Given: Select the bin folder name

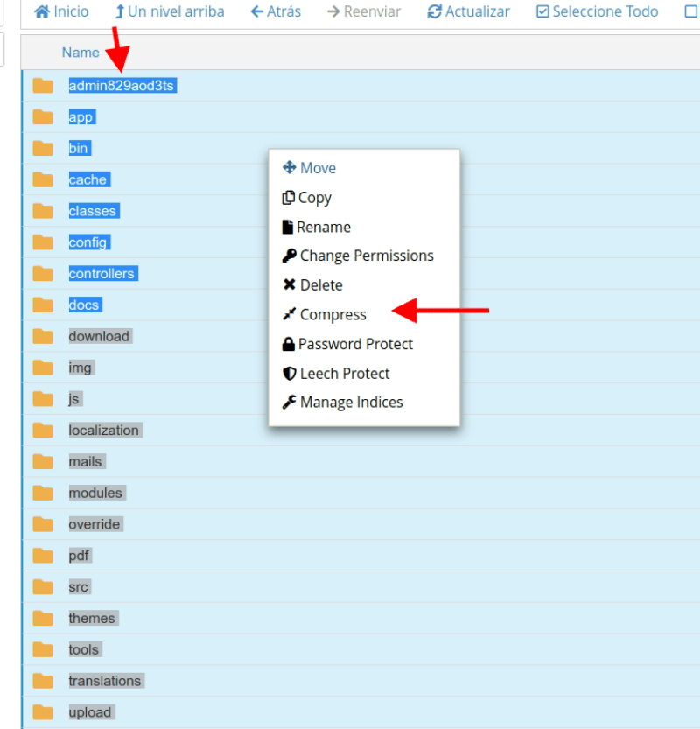Looking at the screenshot, I should point(80,148).
